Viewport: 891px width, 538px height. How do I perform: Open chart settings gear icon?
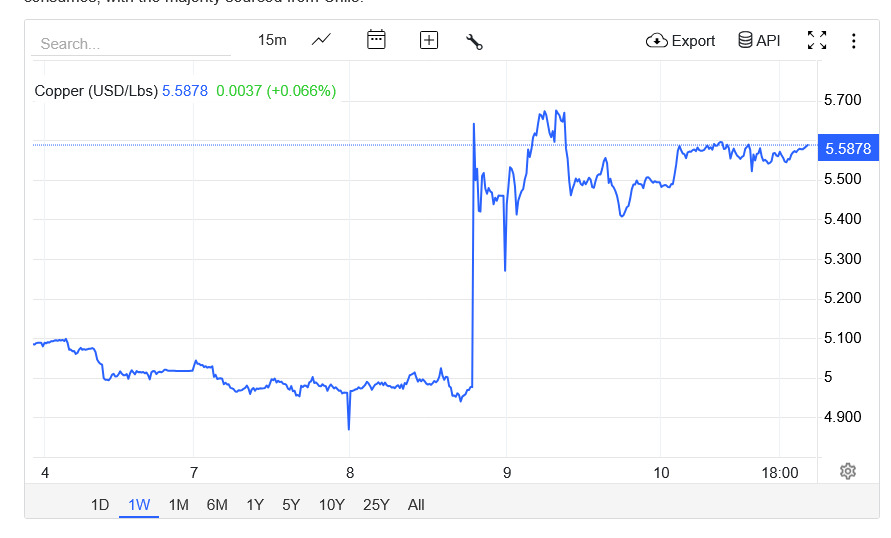click(x=848, y=471)
